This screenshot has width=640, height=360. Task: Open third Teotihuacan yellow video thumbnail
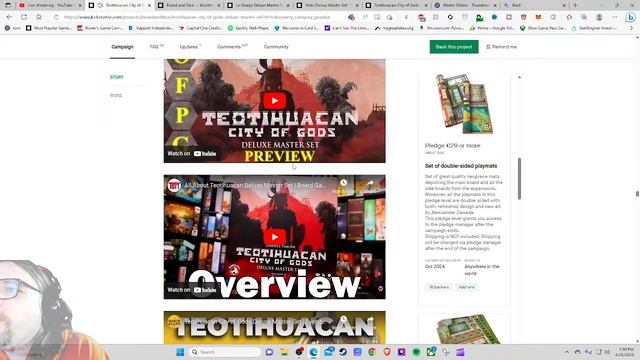point(274,327)
